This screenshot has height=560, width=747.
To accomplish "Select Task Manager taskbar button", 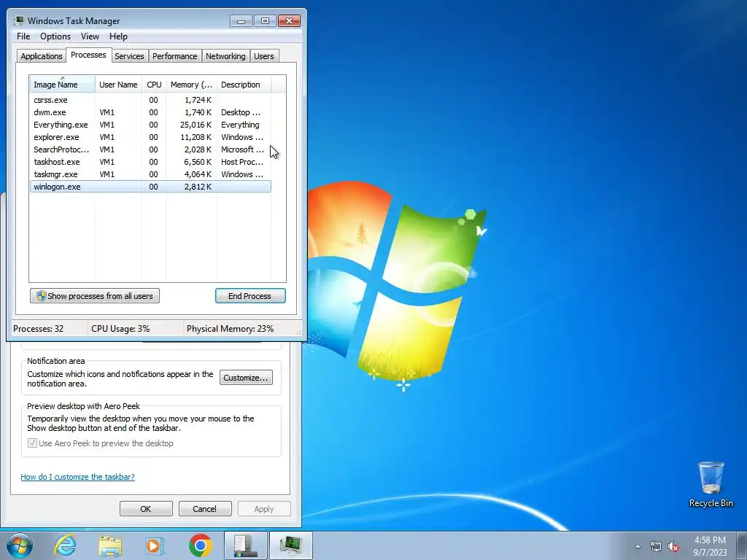I will point(290,545).
